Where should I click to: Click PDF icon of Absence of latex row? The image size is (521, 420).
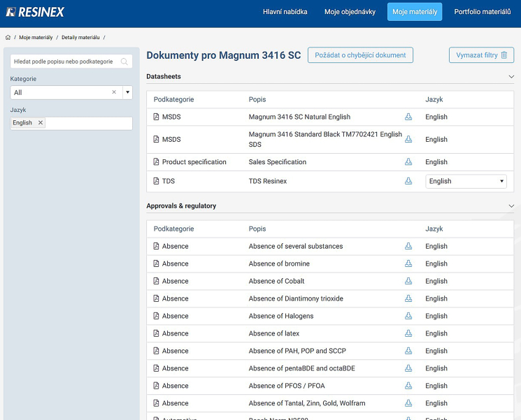click(156, 333)
